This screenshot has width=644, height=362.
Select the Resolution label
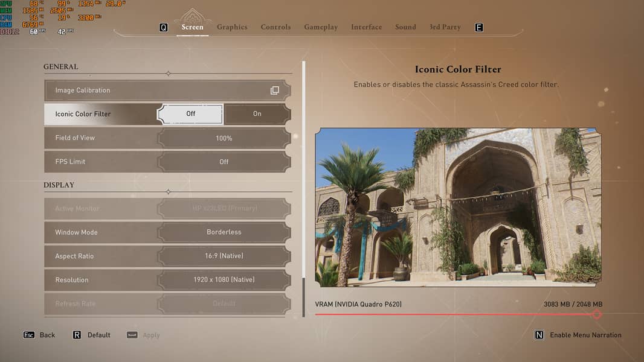(72, 279)
